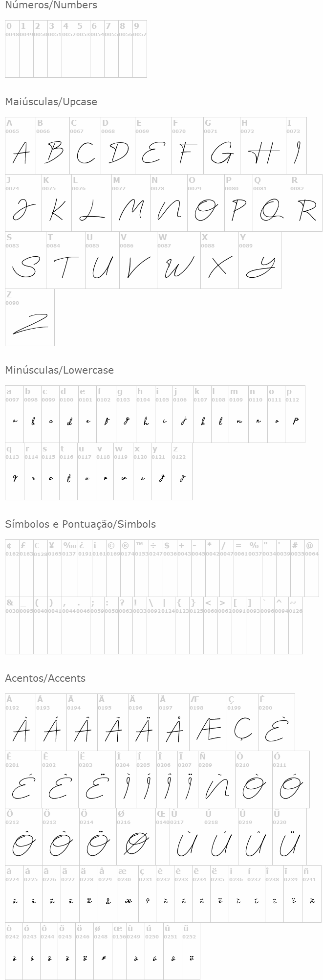
Task: Click the Minúsculas/Lowercase section heading
Action: coord(59,370)
